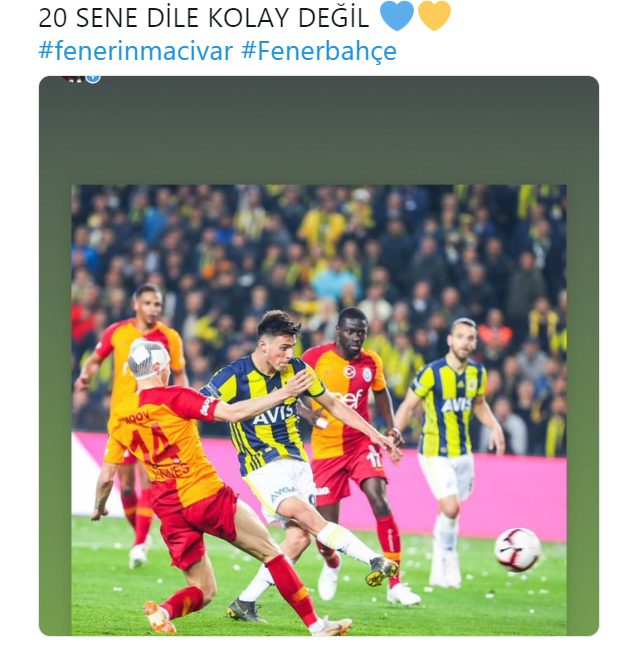Open the #Fenerbahçe hashtag link
Image resolution: width=636 pixels, height=646 pixels.
coord(319,51)
